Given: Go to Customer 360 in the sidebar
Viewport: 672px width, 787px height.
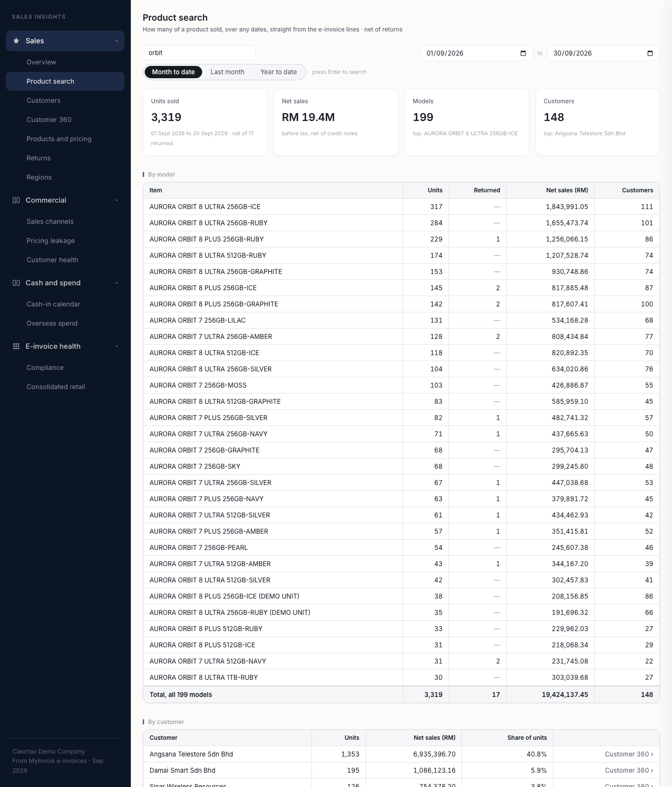Looking at the screenshot, I should (65, 120).
